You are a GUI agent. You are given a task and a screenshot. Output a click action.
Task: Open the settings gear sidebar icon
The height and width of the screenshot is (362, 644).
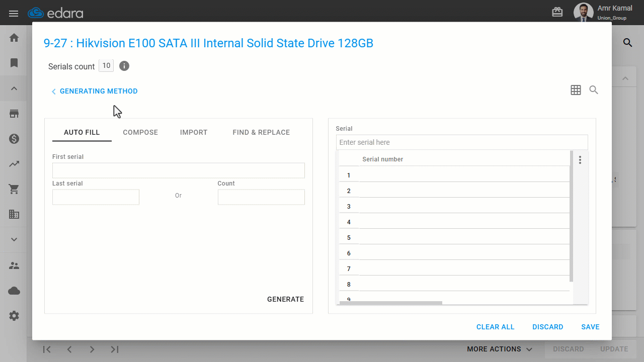pyautogui.click(x=14, y=316)
